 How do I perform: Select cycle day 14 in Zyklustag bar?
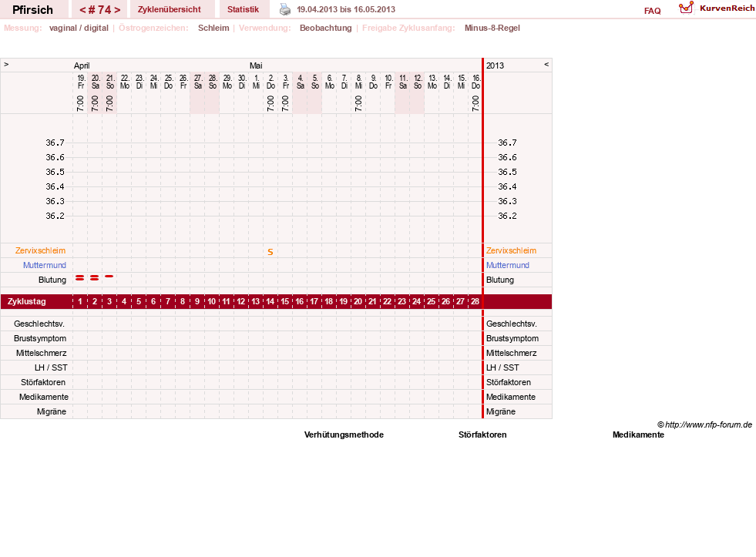[x=270, y=302]
